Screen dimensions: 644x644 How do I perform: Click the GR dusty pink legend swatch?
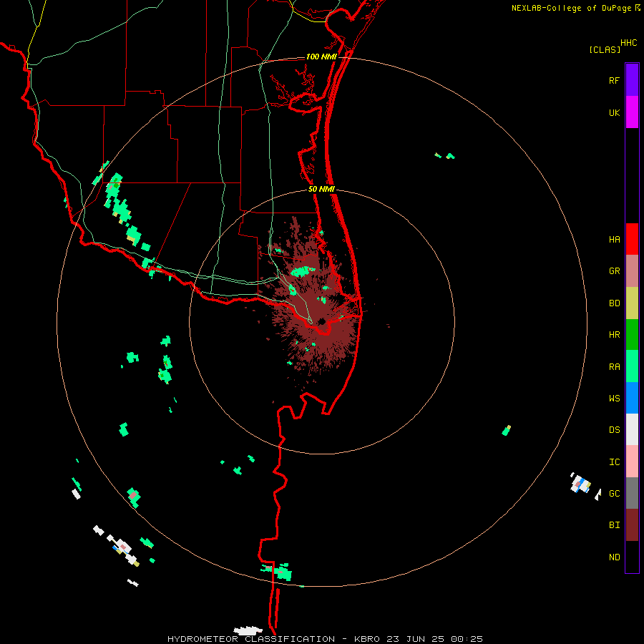click(x=632, y=271)
